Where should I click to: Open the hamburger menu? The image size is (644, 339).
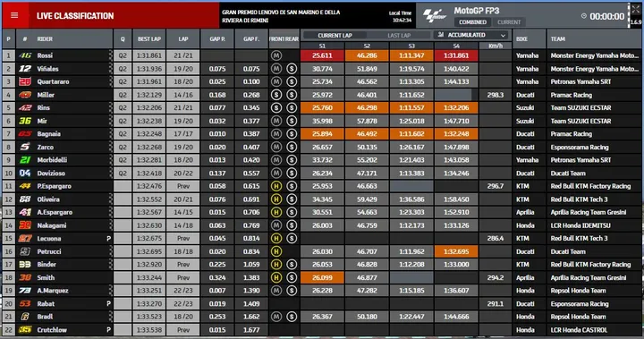click(x=14, y=15)
